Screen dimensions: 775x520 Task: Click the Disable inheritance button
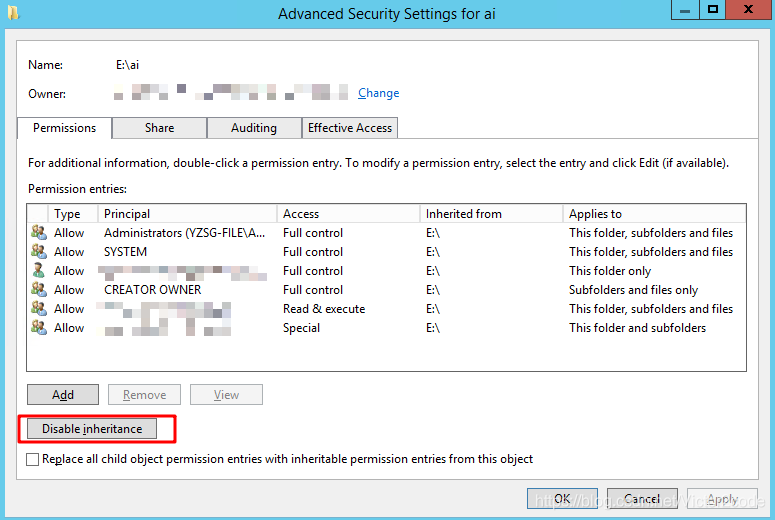click(x=92, y=429)
